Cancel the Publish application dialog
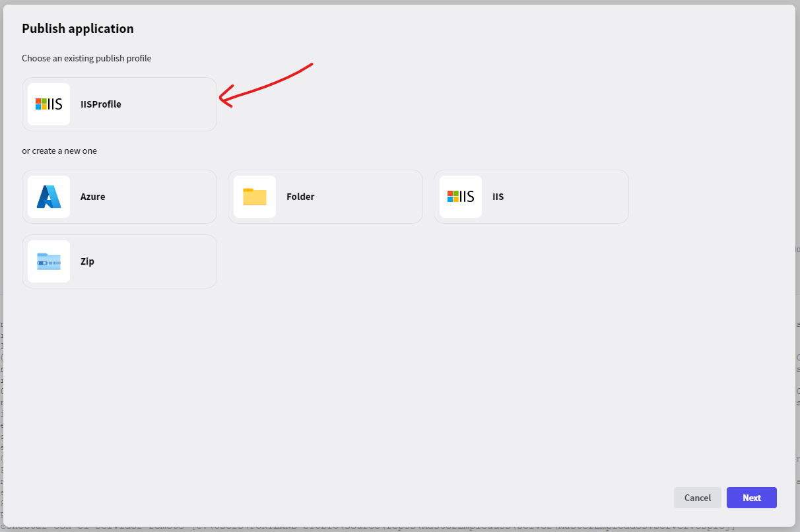 click(698, 498)
